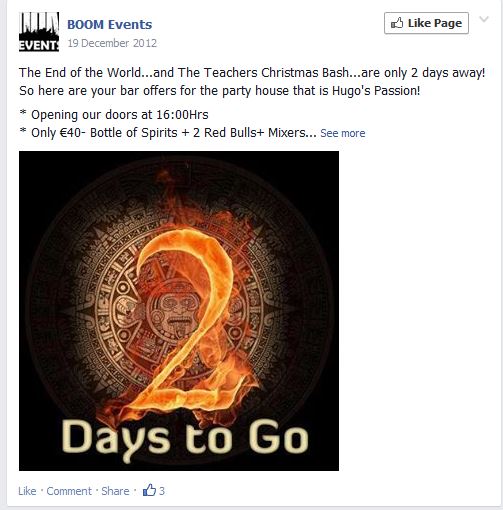Click the Only €40 Bottle of Spirits line

(168, 133)
